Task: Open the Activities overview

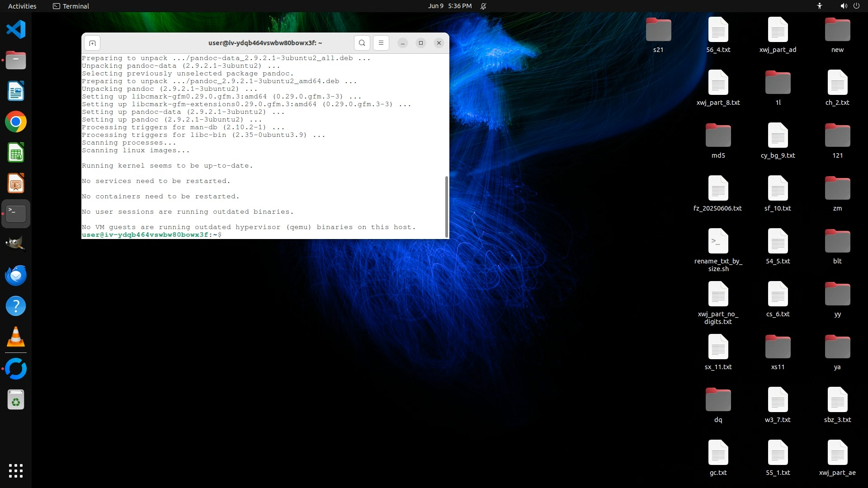Action: tap(22, 6)
